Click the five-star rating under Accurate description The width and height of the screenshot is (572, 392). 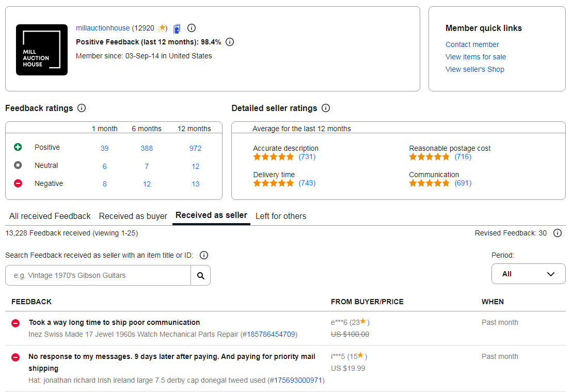[x=273, y=156]
